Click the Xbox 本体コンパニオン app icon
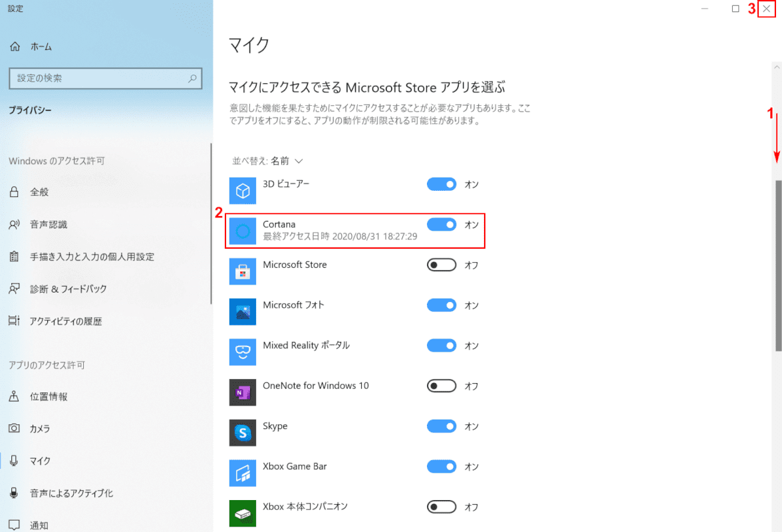Screen dimensions: 782x532 coord(242,513)
